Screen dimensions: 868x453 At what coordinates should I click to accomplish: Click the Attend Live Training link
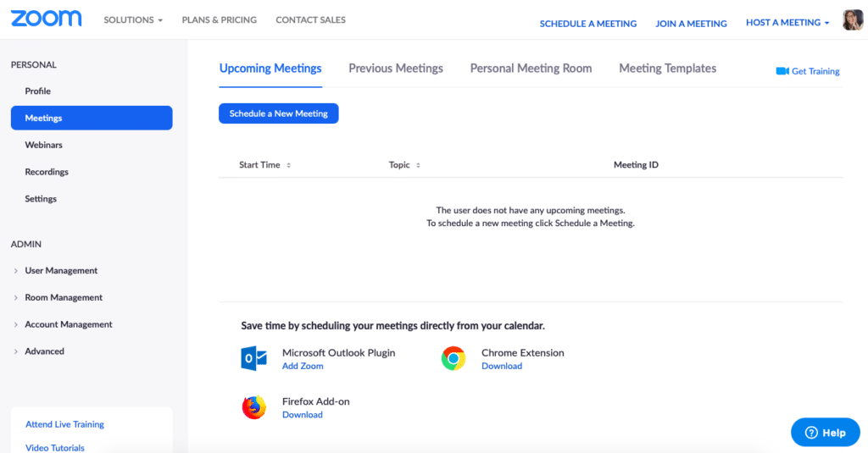64,424
